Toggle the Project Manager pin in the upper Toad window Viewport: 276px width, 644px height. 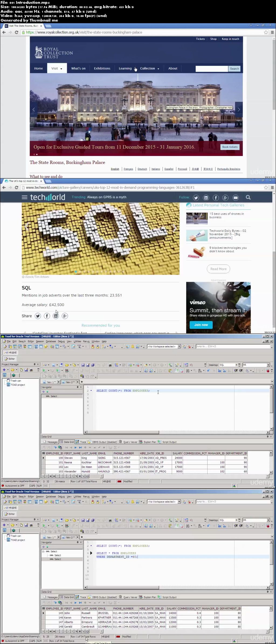34,364
